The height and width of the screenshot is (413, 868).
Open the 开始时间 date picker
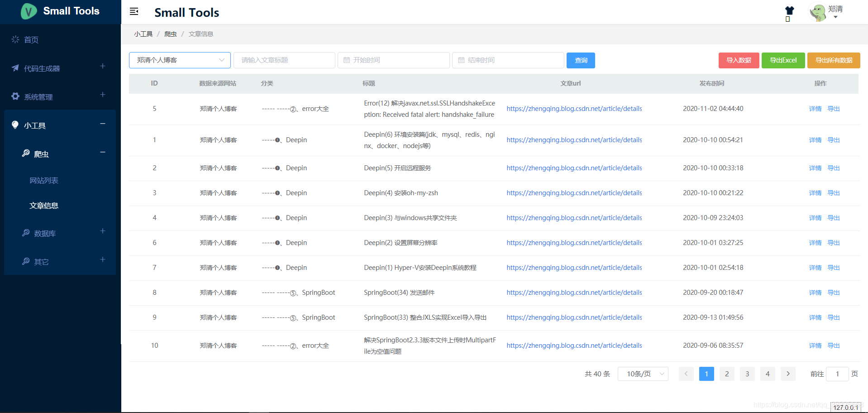point(394,60)
